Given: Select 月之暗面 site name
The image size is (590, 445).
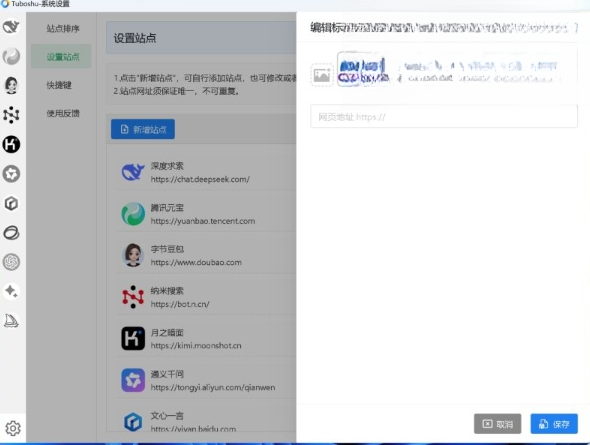Looking at the screenshot, I should tap(167, 333).
